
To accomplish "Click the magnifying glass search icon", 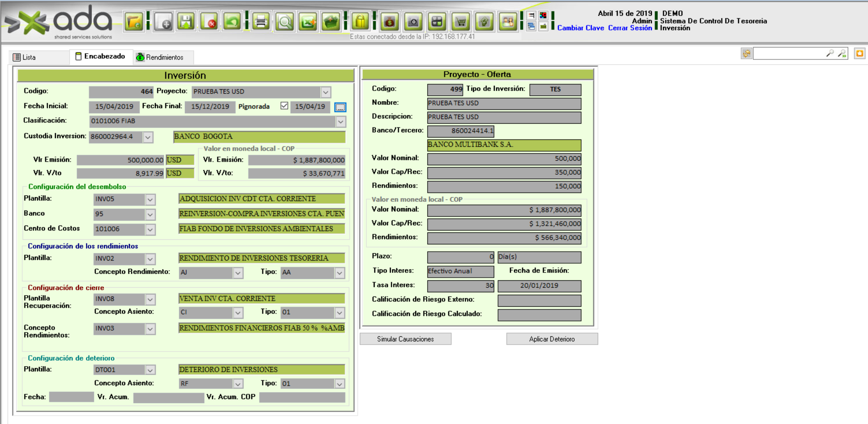I will tap(285, 22).
